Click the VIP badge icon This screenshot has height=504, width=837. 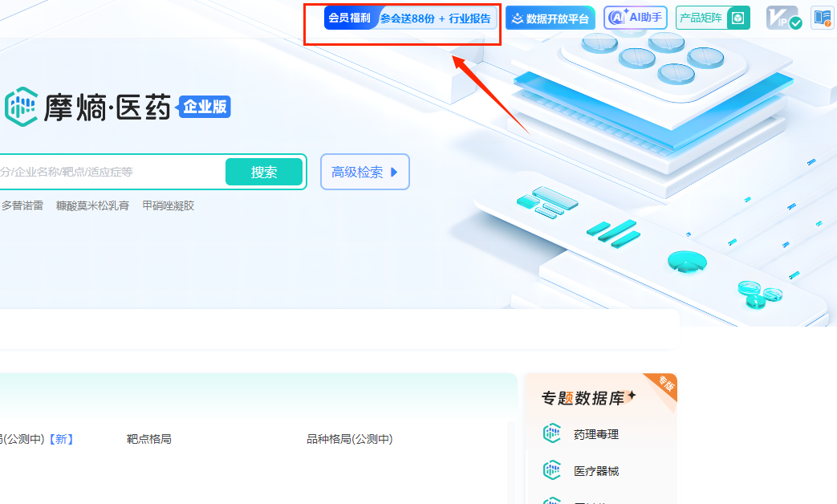click(783, 18)
